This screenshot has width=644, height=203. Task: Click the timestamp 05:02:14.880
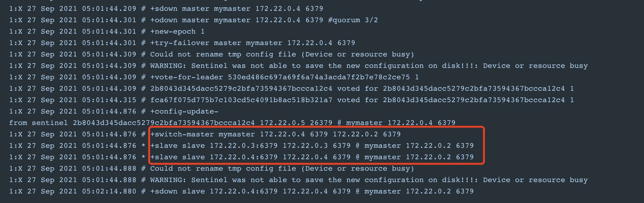pos(109,191)
